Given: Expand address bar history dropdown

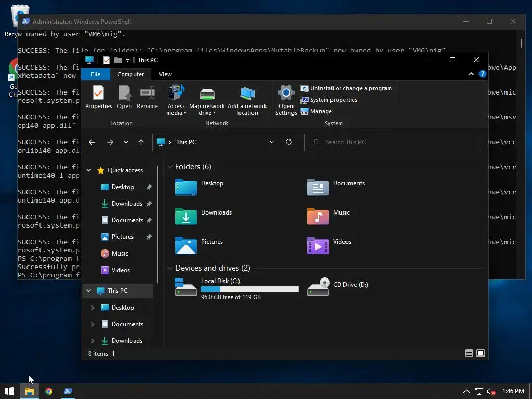Looking at the screenshot, I should (272, 142).
